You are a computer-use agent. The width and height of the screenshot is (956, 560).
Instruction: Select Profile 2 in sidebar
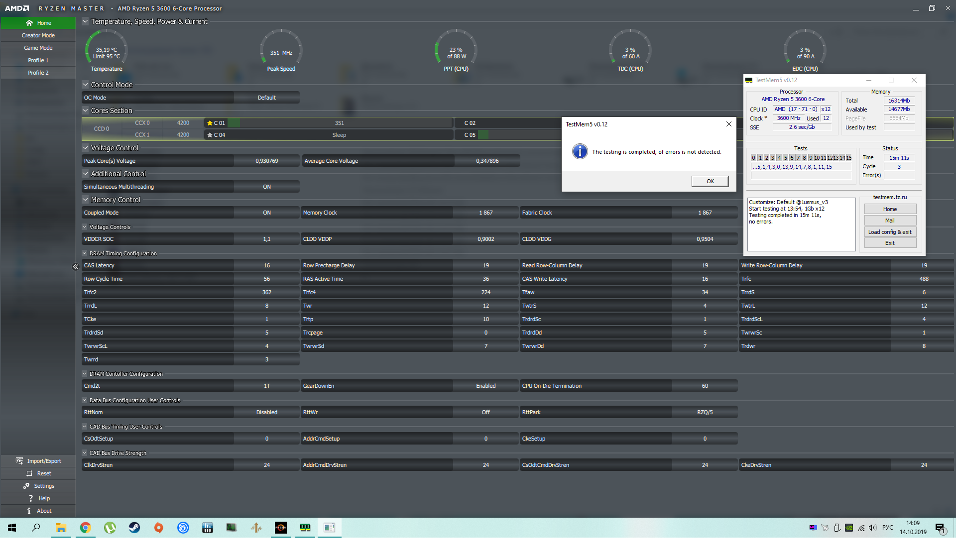[38, 73]
